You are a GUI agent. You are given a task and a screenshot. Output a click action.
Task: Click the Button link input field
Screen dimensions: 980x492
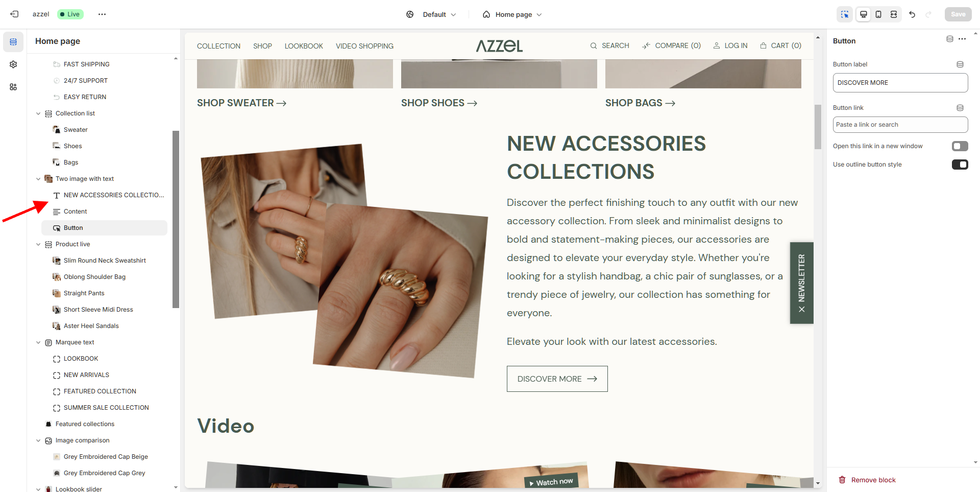click(x=900, y=125)
